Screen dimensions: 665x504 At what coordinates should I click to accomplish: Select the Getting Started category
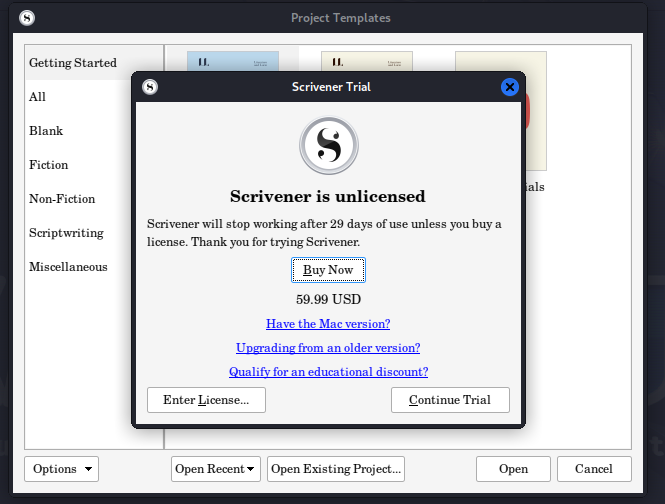[x=94, y=63]
